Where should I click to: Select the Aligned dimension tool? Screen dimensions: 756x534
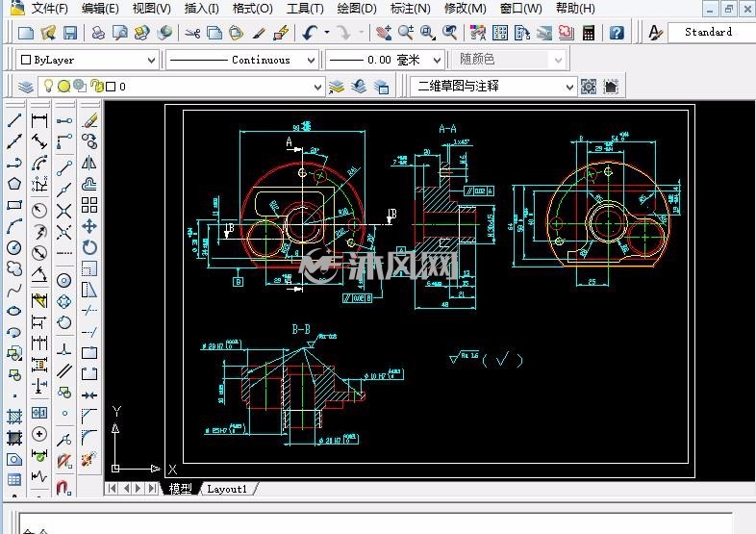click(39, 141)
